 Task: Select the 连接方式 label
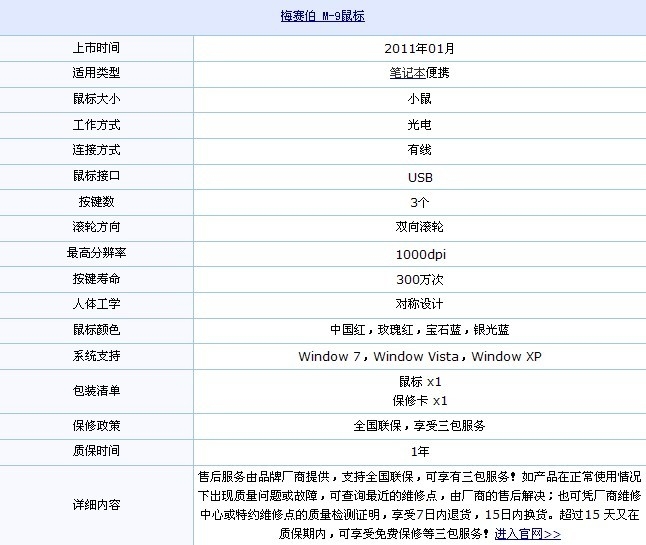tap(96, 150)
